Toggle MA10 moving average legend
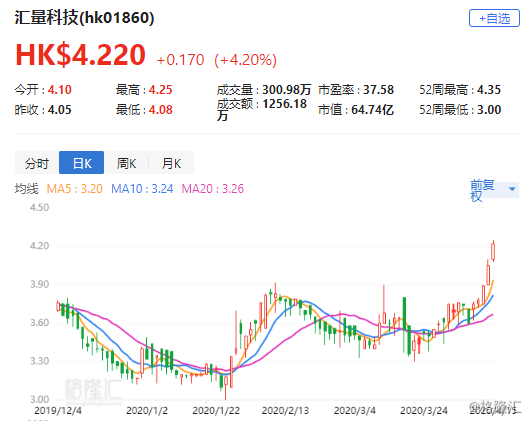This screenshot has height=421, width=529. coord(142,189)
